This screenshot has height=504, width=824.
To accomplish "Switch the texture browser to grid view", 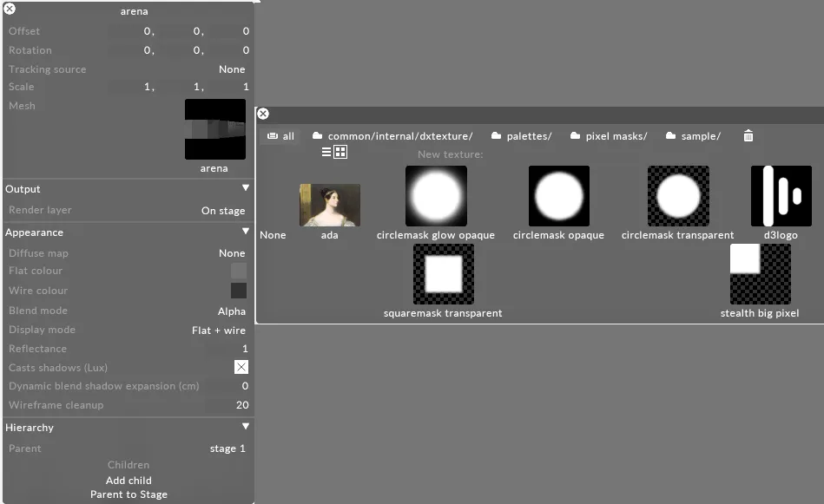I will tap(339, 152).
